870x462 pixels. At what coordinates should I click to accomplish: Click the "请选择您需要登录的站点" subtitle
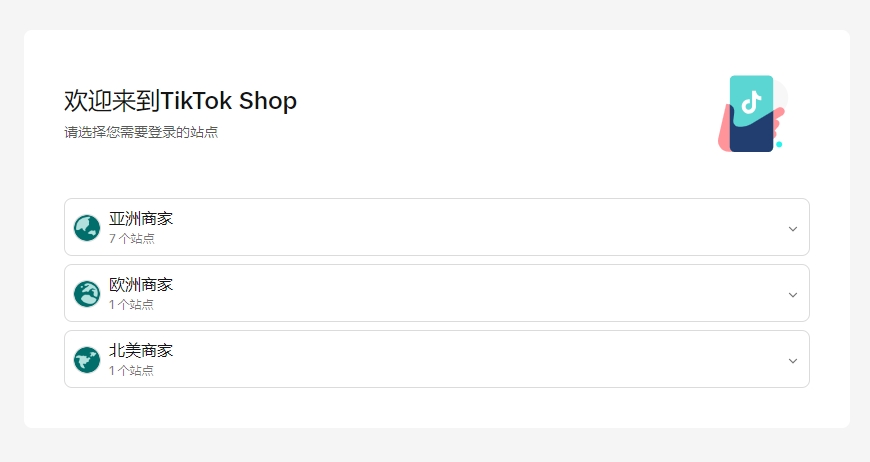coord(141,132)
